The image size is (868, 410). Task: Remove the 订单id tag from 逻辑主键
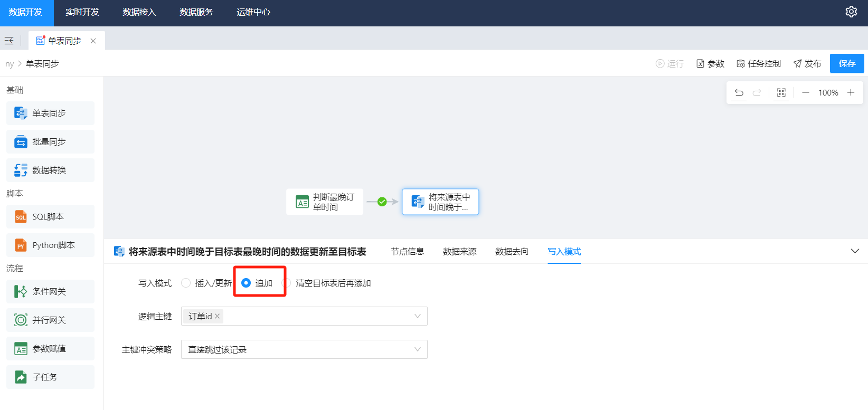217,317
